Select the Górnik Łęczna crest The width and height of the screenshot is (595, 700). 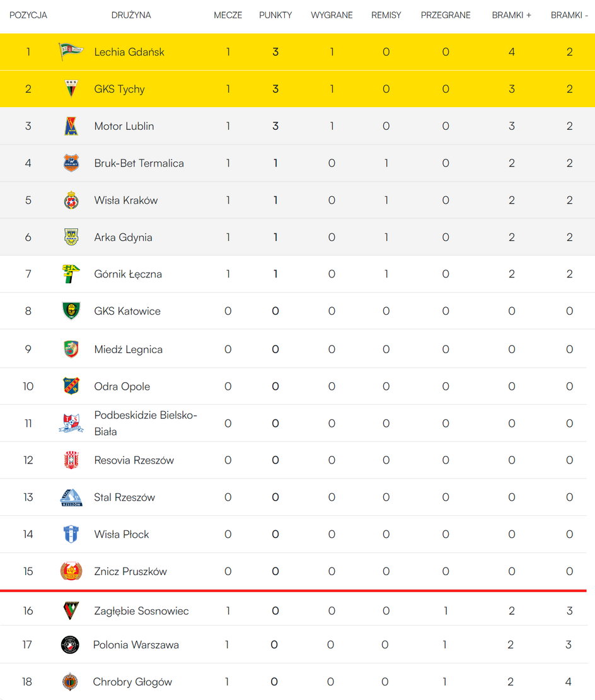point(71,274)
